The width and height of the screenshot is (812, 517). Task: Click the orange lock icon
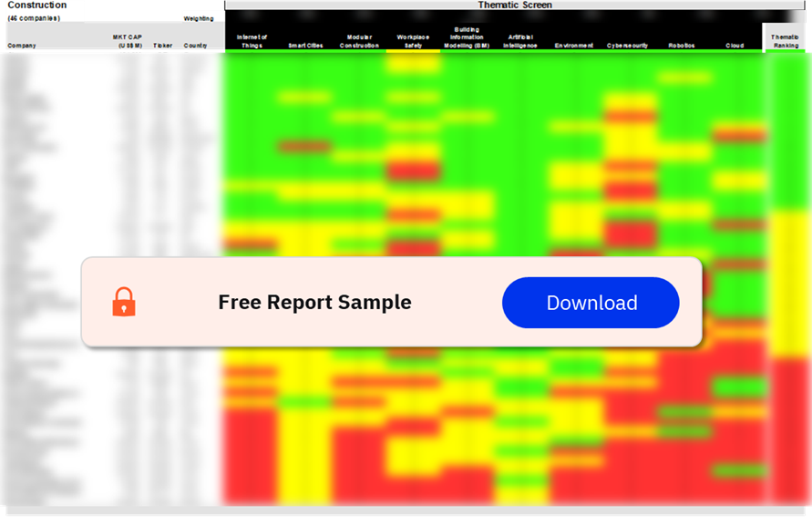coord(124,302)
